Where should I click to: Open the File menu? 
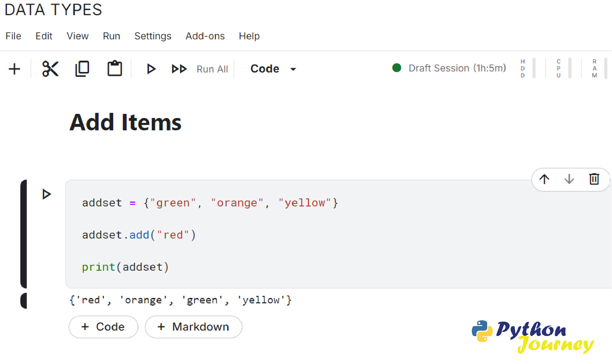coord(13,36)
